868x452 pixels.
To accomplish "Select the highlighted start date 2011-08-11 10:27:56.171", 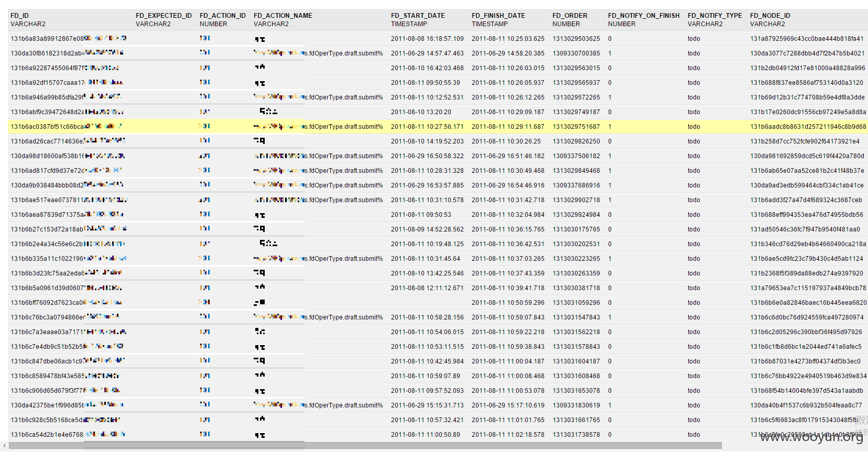I will (427, 127).
